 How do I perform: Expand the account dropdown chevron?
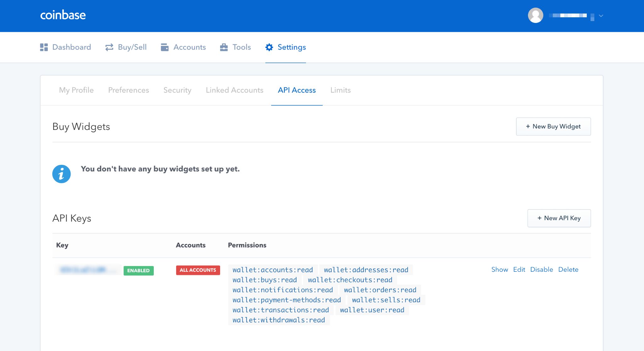(x=601, y=15)
